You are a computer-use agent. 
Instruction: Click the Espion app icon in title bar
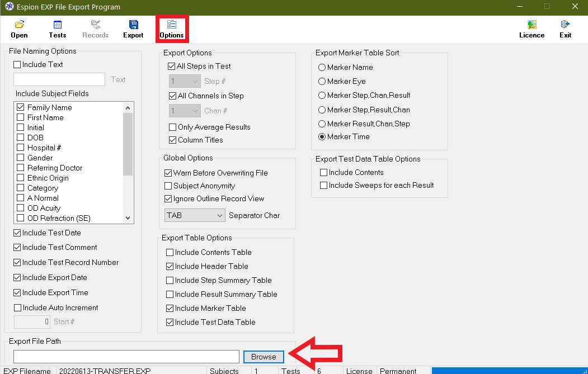tap(9, 7)
